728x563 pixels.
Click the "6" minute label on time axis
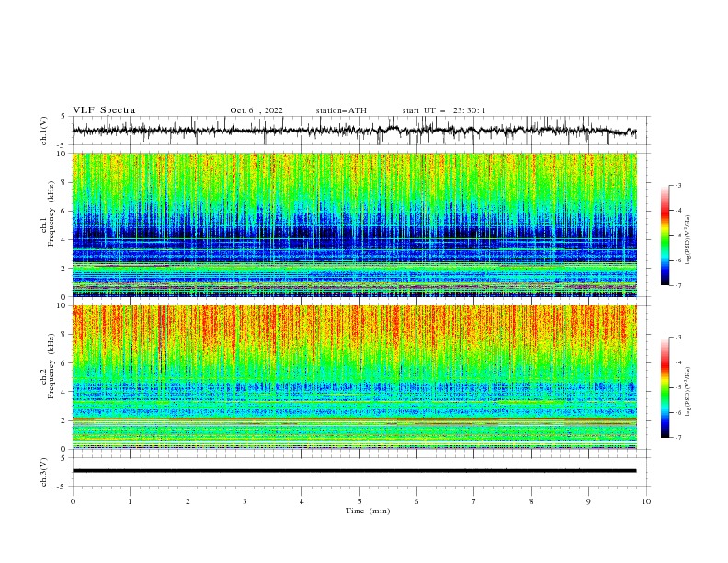point(416,501)
